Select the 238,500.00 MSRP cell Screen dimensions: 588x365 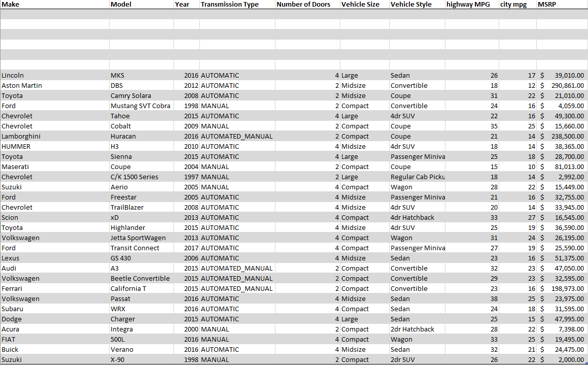point(562,136)
